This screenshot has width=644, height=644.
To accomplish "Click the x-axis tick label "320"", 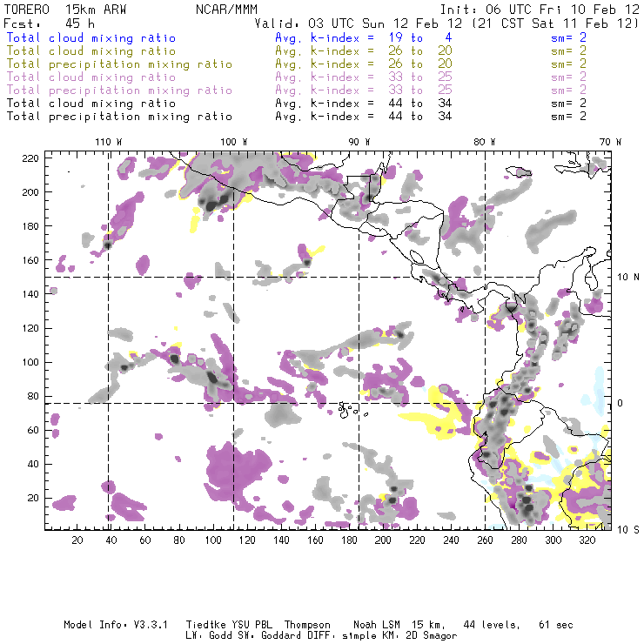I will [x=587, y=540].
